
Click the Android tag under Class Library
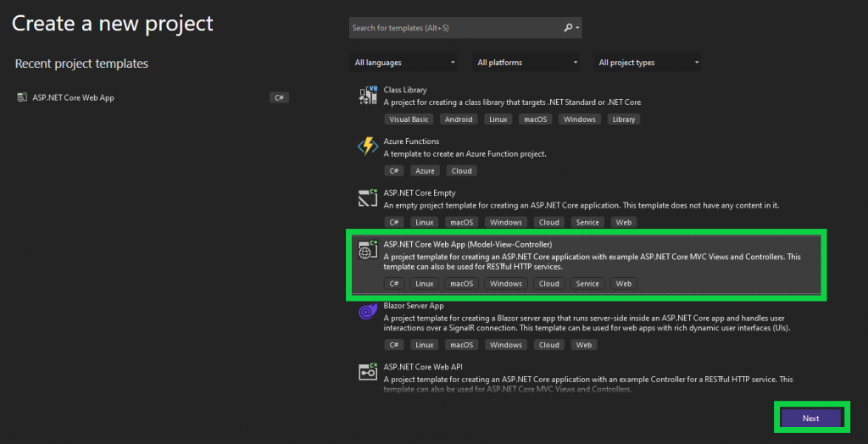point(459,119)
